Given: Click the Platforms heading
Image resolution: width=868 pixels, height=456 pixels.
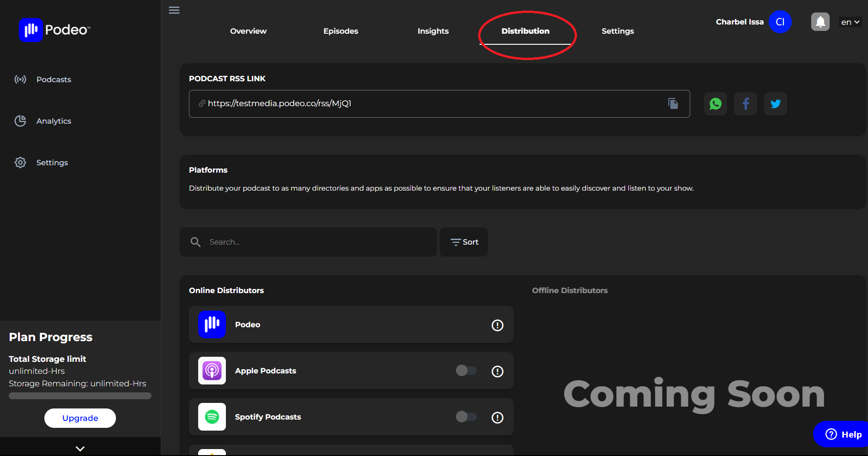Looking at the screenshot, I should tap(208, 170).
